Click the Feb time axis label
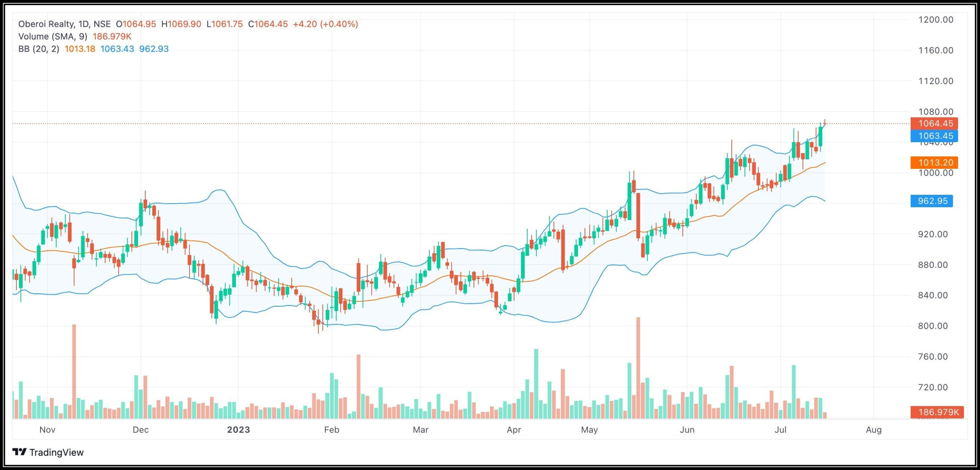The image size is (980, 470). (x=332, y=430)
